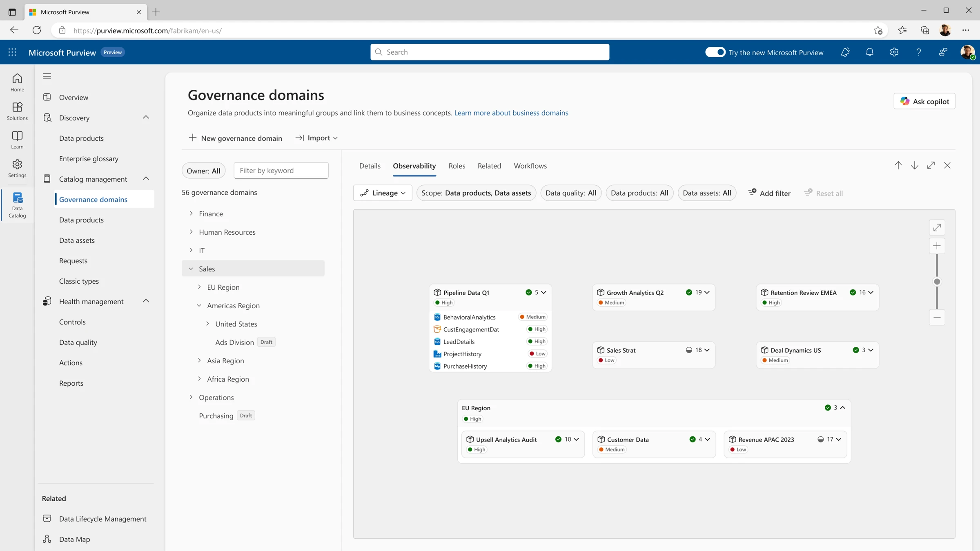Collapse navigation with the hamburger icon
980x551 pixels.
tap(47, 76)
